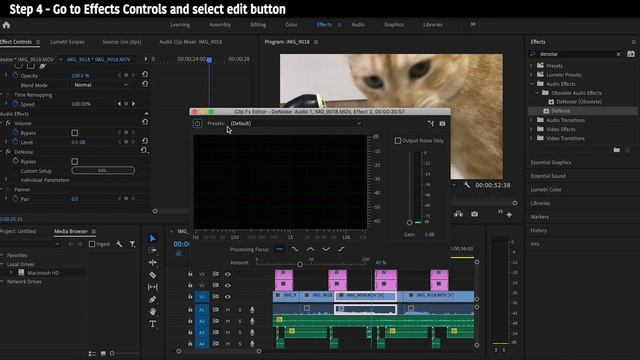Reset the Opacity parameter
This screenshot has height=360, width=640.
(x=145, y=75)
